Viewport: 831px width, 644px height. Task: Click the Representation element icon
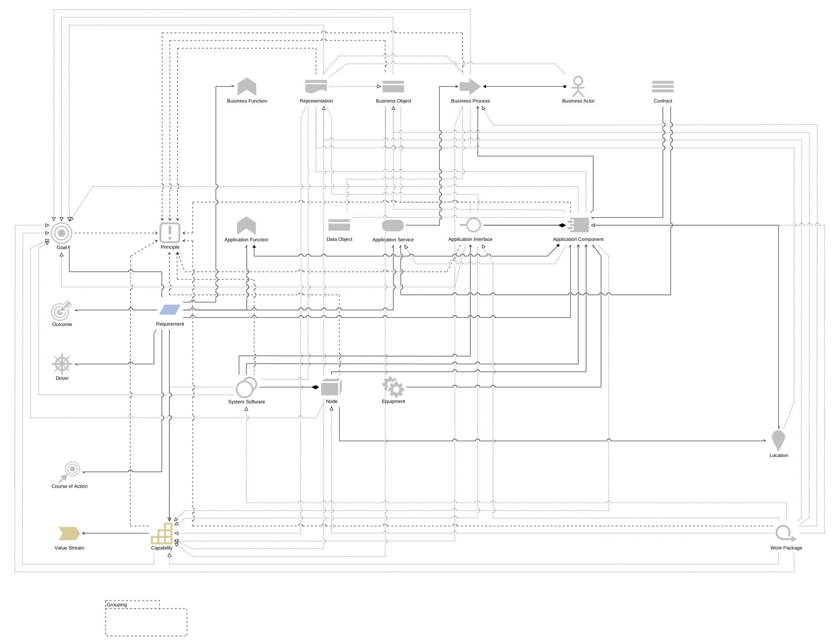(316, 86)
